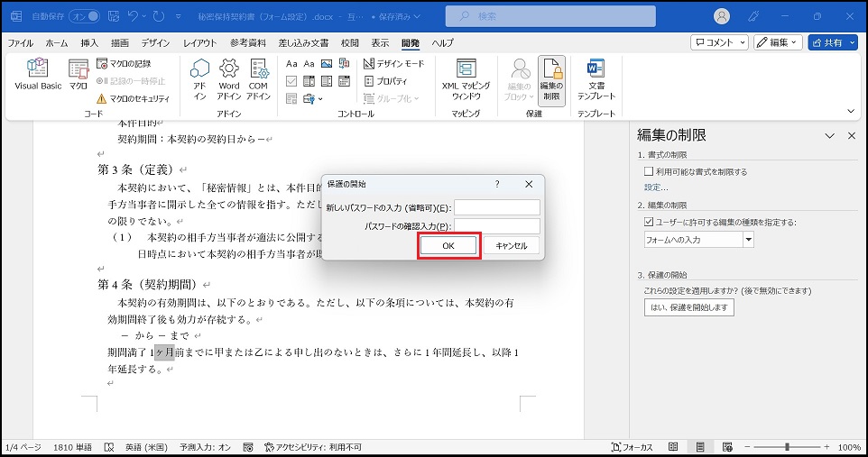Viewport: 868px width, 457px height.
Task: Open help in 保護の開始 dialog
Action: [x=497, y=184]
